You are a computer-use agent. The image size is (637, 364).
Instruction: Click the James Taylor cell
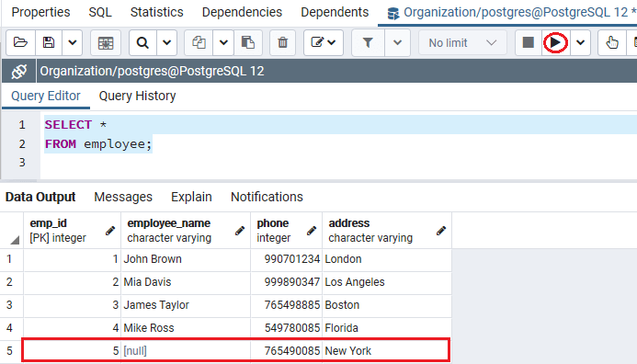click(x=186, y=305)
